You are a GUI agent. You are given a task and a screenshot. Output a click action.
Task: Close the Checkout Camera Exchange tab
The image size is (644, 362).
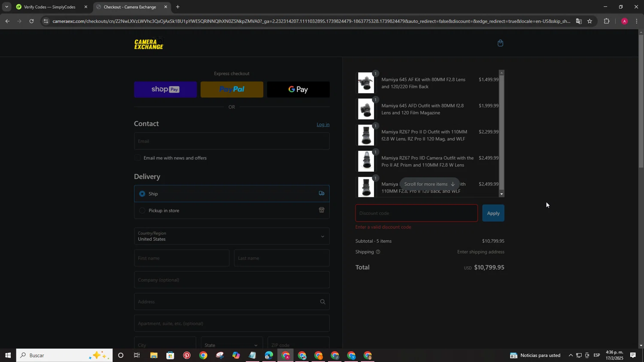[x=166, y=7]
